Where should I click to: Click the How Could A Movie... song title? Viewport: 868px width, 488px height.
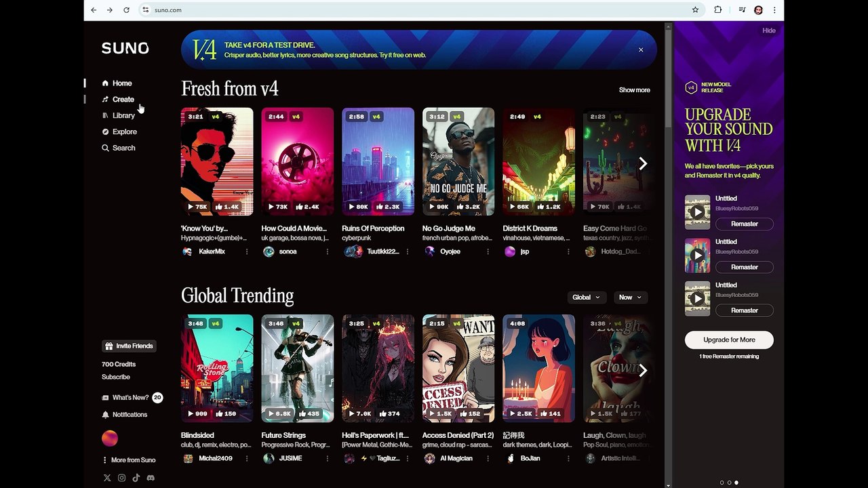[294, 228]
